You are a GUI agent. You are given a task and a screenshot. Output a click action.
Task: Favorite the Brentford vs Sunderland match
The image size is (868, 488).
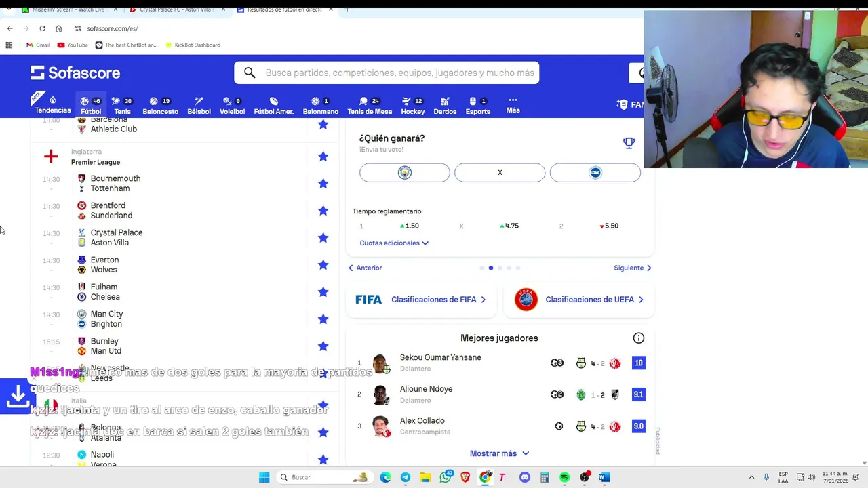pos(323,211)
